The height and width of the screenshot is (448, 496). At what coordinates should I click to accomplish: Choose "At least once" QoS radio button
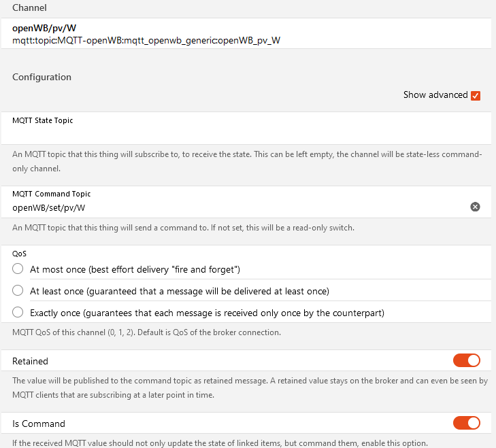tap(18, 291)
